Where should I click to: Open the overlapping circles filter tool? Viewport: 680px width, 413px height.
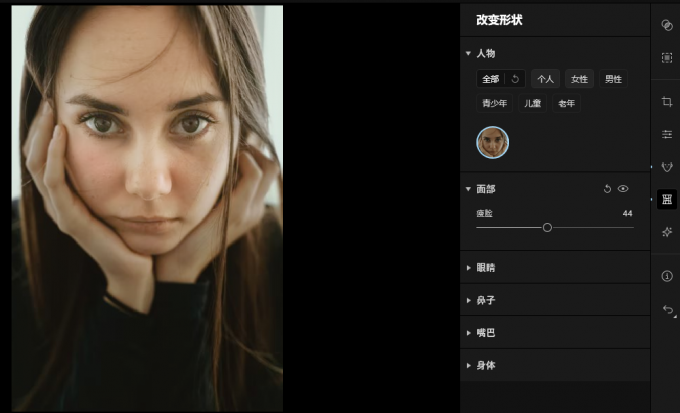[x=667, y=25]
